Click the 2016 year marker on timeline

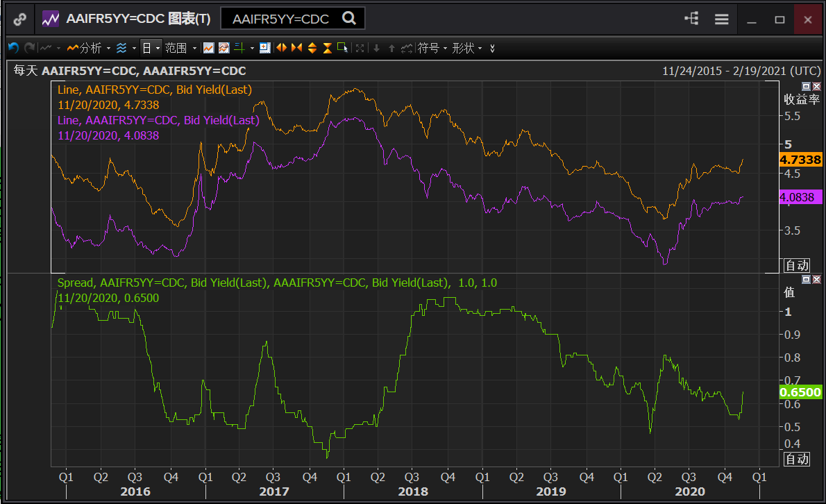(x=135, y=492)
